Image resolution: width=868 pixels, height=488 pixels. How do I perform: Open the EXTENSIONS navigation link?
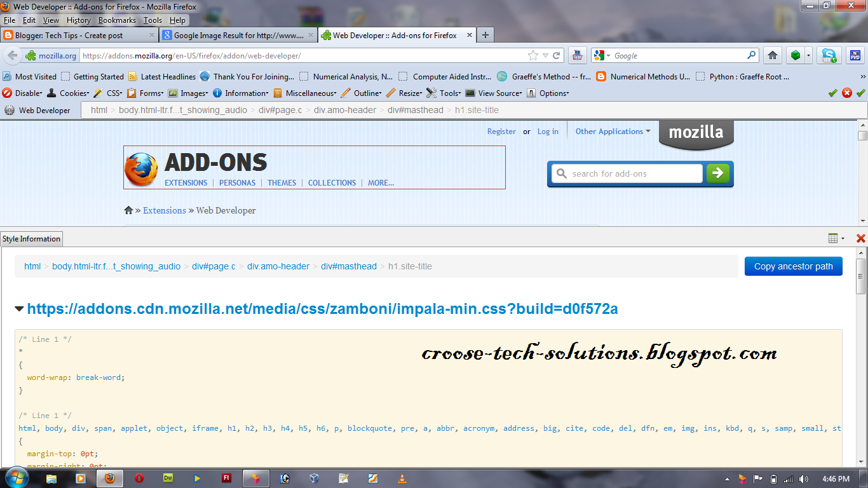click(186, 183)
